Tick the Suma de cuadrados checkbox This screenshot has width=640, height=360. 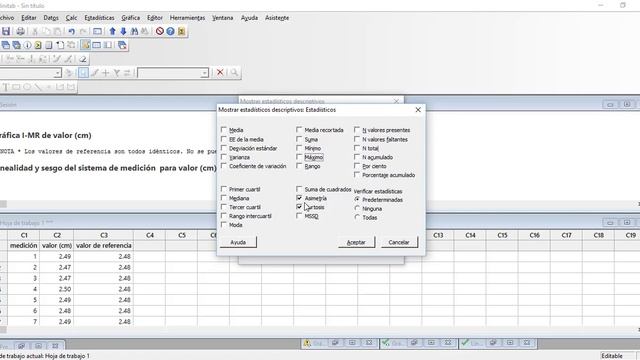point(299,189)
